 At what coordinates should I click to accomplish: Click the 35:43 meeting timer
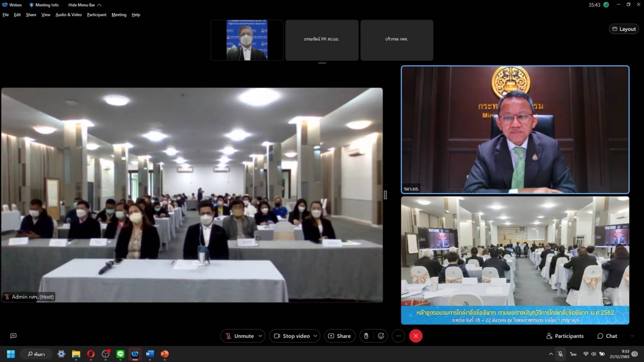594,5
